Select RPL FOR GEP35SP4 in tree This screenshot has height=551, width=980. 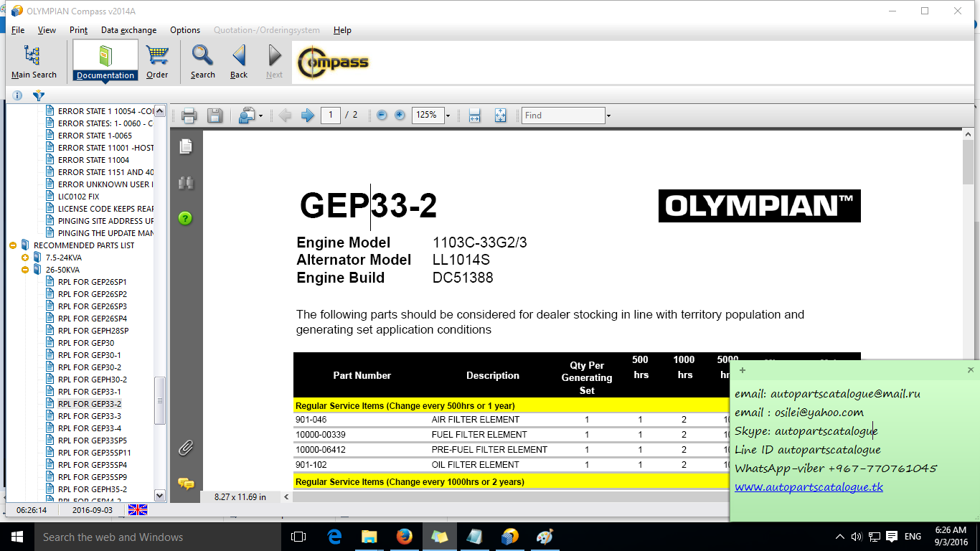click(93, 464)
